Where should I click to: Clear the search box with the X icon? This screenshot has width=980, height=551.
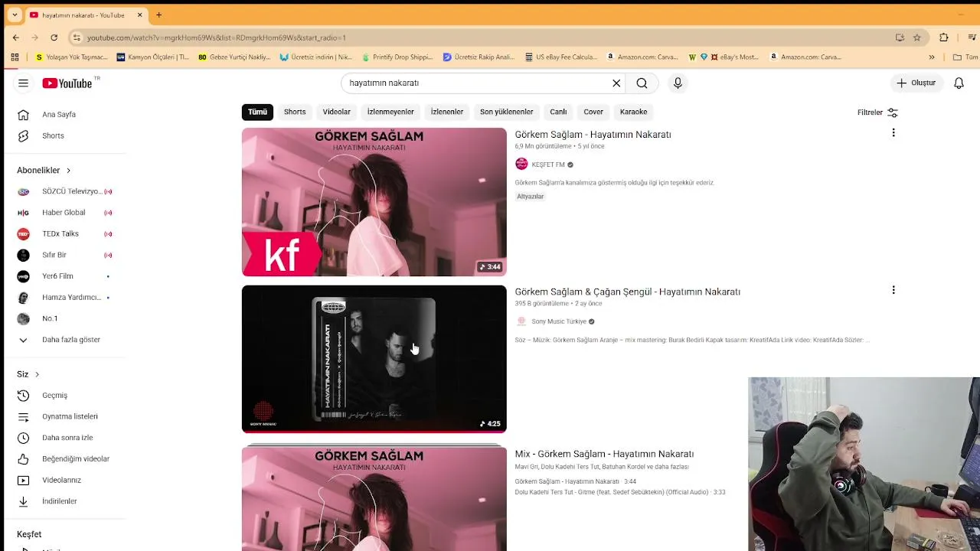click(x=616, y=83)
